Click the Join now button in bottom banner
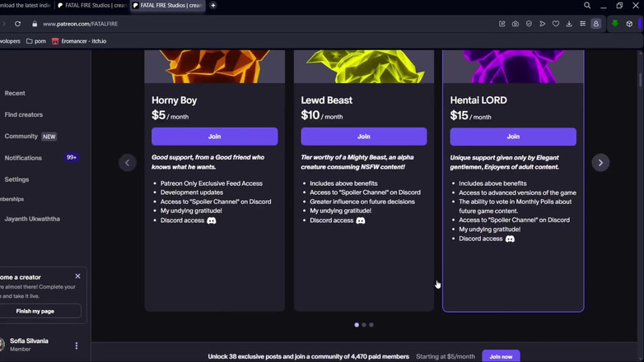Image resolution: width=644 pixels, height=362 pixels. click(500, 356)
